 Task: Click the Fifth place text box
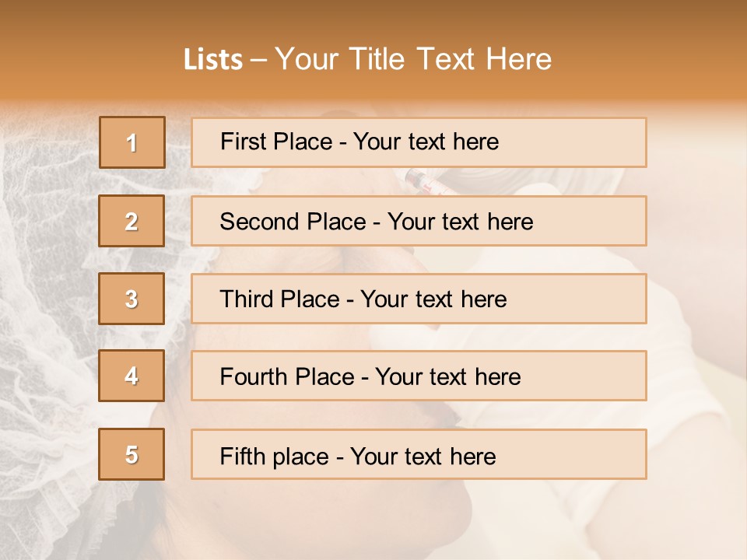click(419, 454)
